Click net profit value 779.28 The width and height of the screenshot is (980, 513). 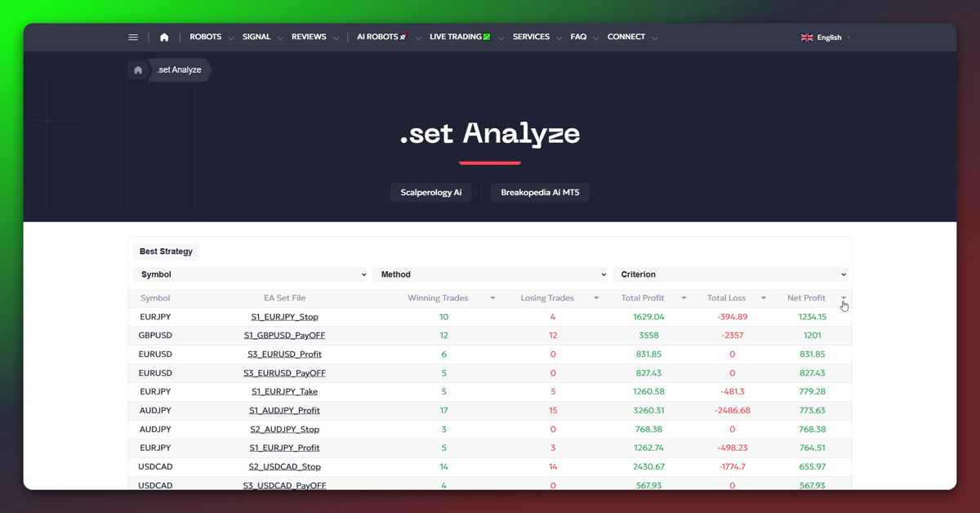click(x=813, y=392)
